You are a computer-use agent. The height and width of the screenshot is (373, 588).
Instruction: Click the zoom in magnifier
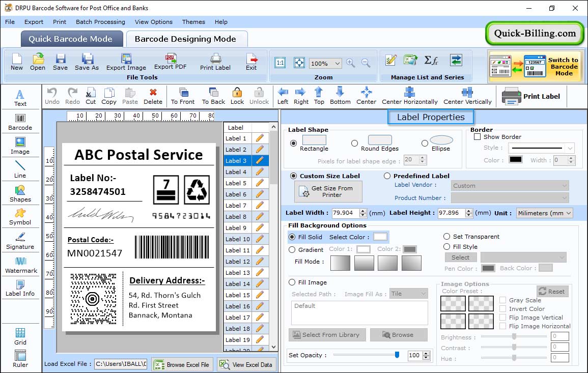coord(351,63)
